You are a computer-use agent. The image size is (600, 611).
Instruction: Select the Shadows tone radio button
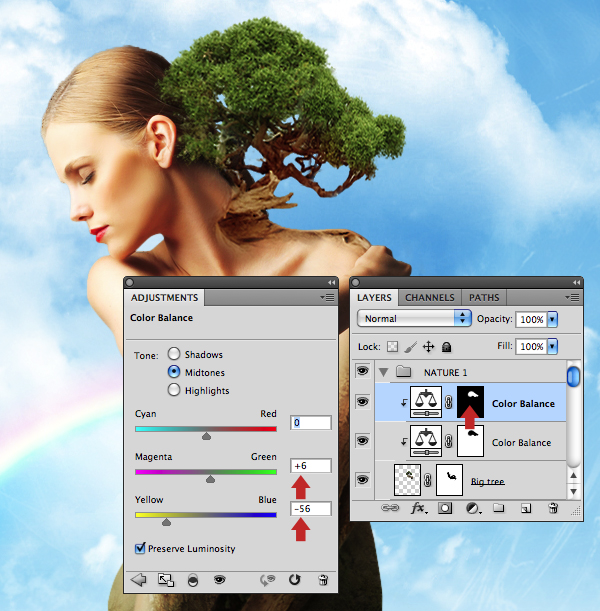point(174,354)
